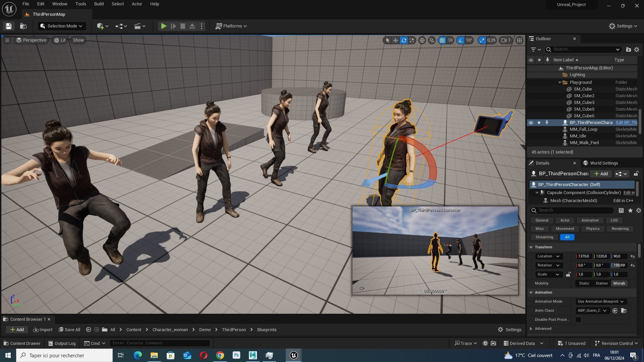The width and height of the screenshot is (644, 362).
Task: Open the viewport options hamburger menu
Action: tap(7, 40)
